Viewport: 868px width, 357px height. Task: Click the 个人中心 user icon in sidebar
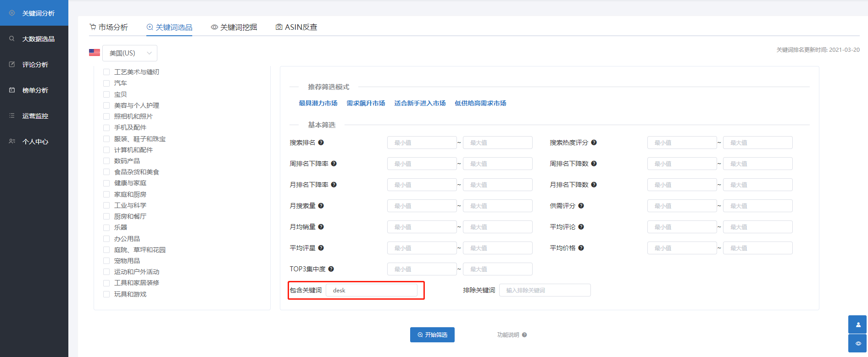(12, 141)
